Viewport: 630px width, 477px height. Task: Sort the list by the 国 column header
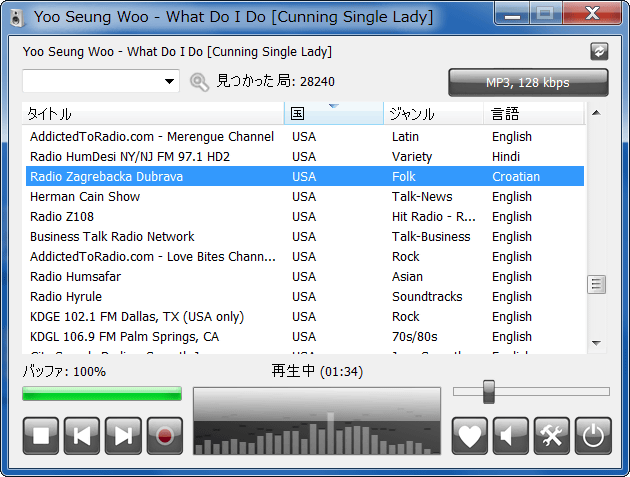tap(334, 113)
